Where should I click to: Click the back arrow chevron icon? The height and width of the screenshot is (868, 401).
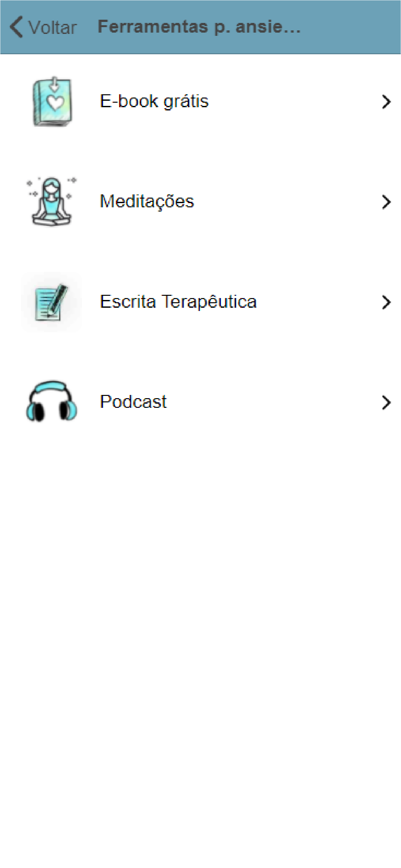16,26
